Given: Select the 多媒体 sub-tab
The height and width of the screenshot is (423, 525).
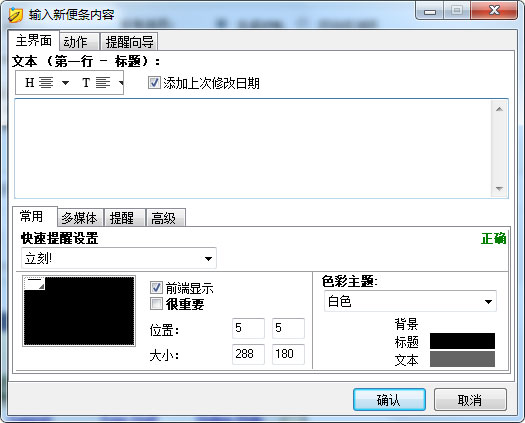Looking at the screenshot, I should coord(80,218).
